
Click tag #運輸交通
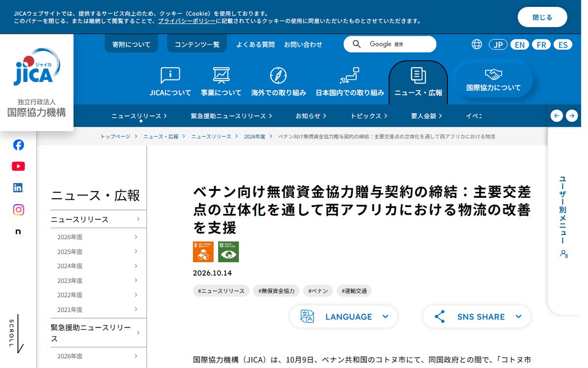[354, 291]
